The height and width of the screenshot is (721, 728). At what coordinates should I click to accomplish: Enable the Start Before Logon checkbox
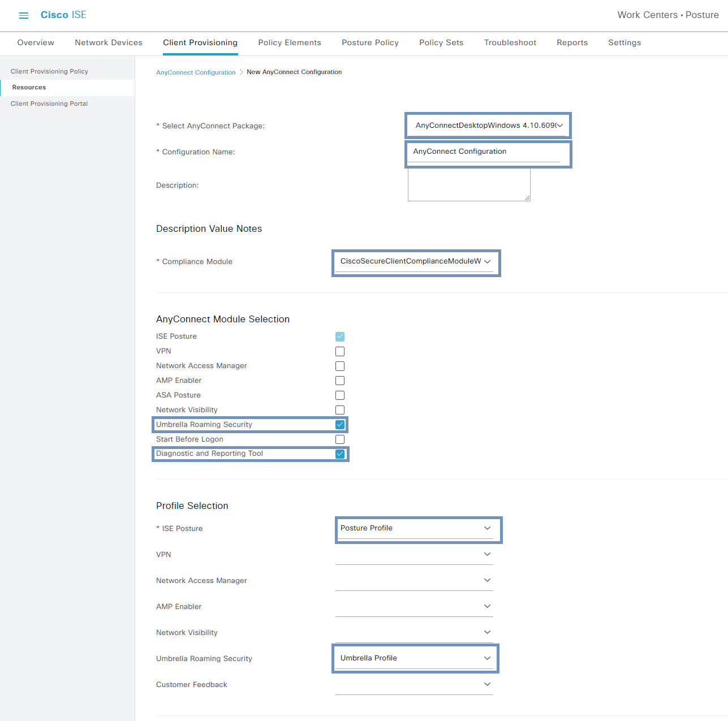click(340, 439)
